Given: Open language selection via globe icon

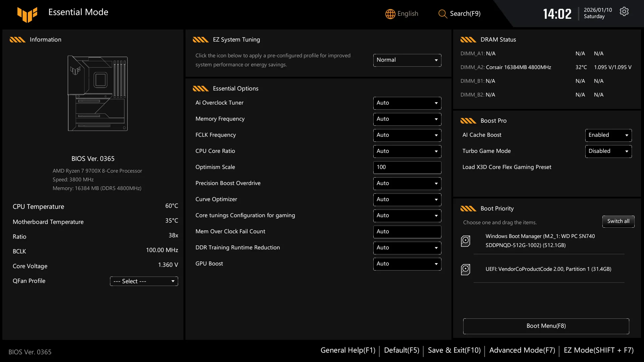Looking at the screenshot, I should click(x=390, y=14).
